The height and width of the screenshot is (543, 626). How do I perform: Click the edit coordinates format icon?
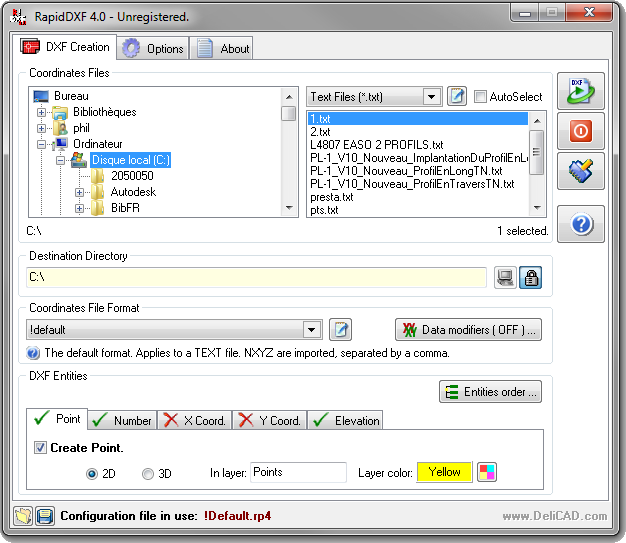(x=340, y=329)
